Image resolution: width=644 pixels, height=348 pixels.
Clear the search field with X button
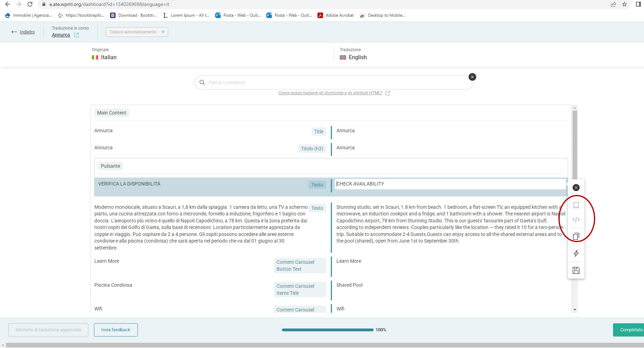pos(472,77)
